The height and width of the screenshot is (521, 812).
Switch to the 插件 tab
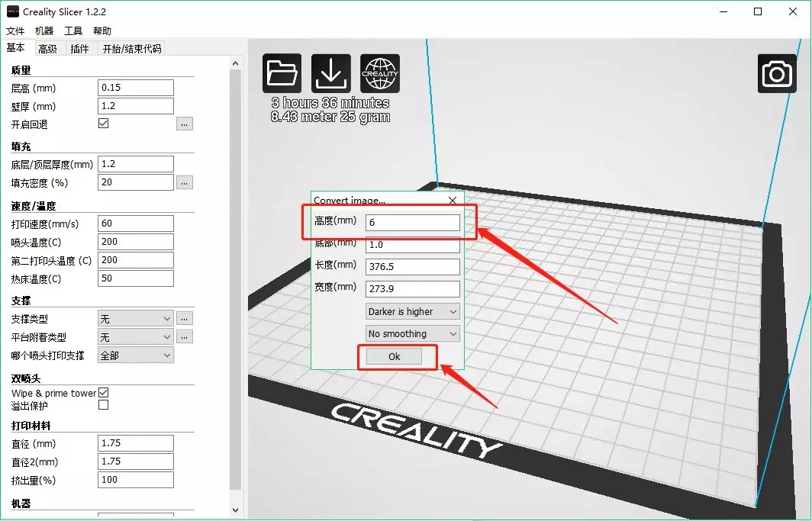80,49
